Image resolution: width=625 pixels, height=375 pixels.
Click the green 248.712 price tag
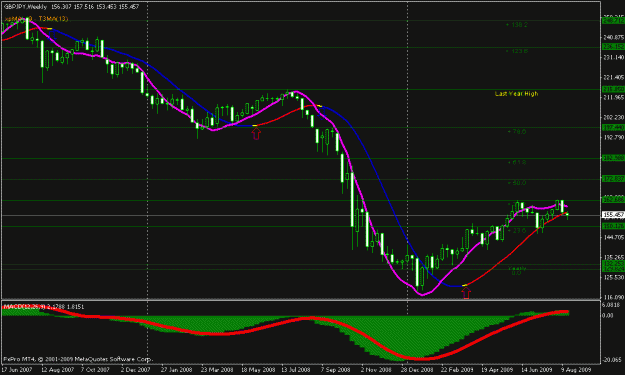613,20
